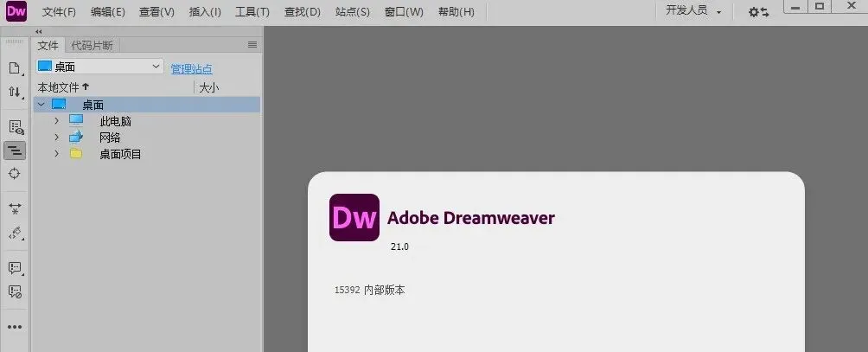Click the 15392 内部版本 build text
The image size is (868, 352).
pyautogui.click(x=370, y=290)
